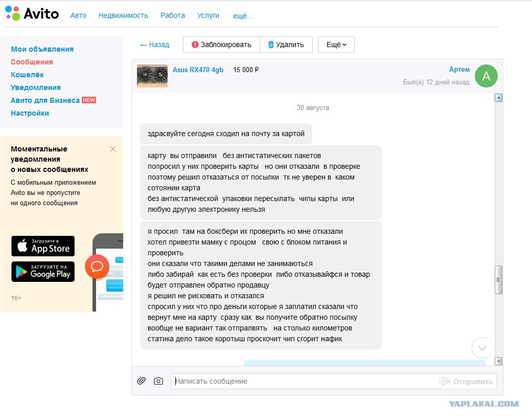Open Настройки in the sidebar
Screen dimensions: 532x419
coord(30,113)
